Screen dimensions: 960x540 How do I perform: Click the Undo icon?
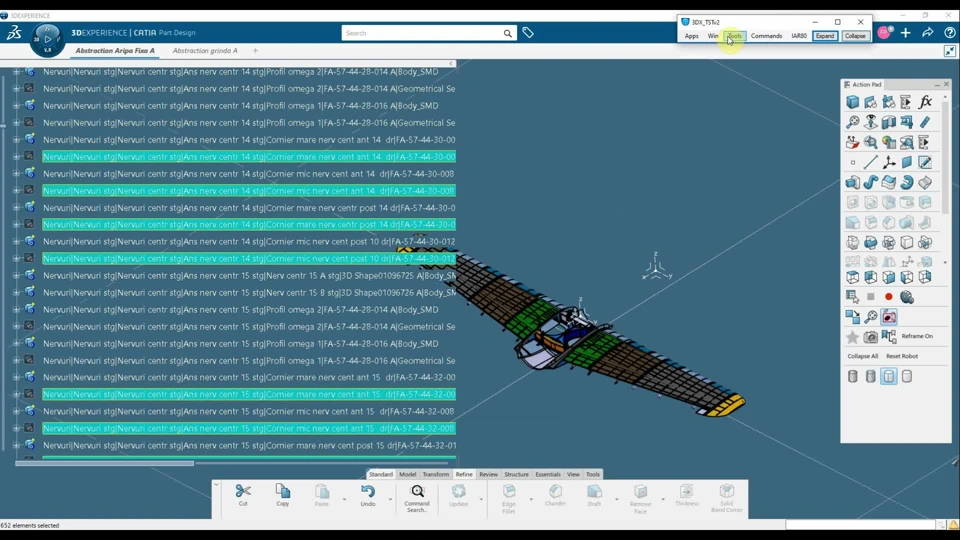pyautogui.click(x=367, y=495)
